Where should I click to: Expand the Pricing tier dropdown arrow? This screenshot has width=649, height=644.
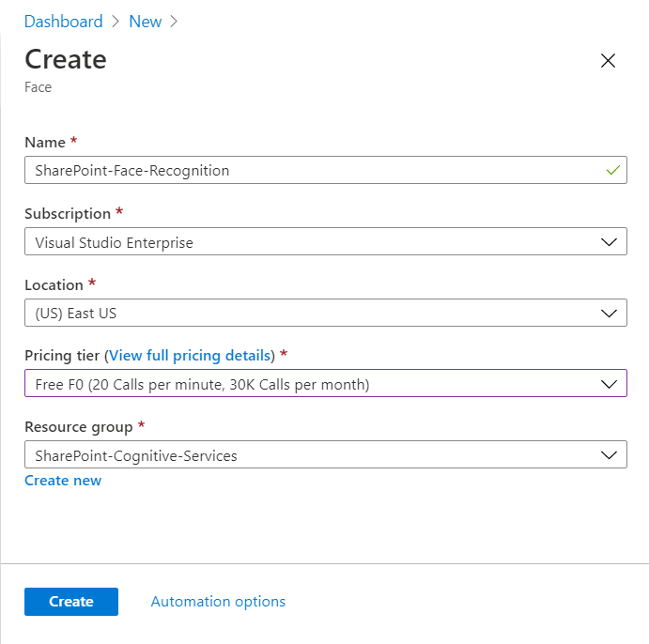pos(608,384)
